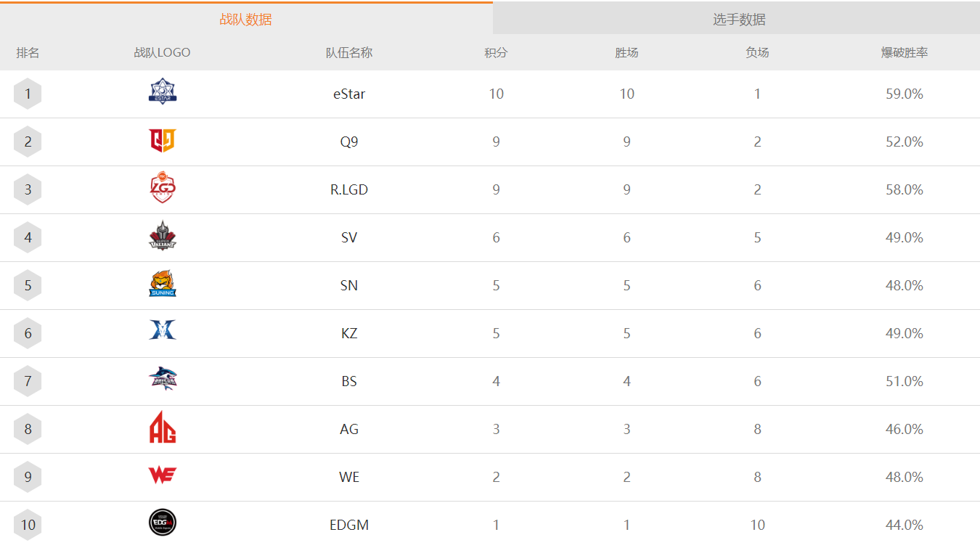Click the rank 1 hexagon badge
Viewport: 980px width, 548px height.
[x=28, y=94]
